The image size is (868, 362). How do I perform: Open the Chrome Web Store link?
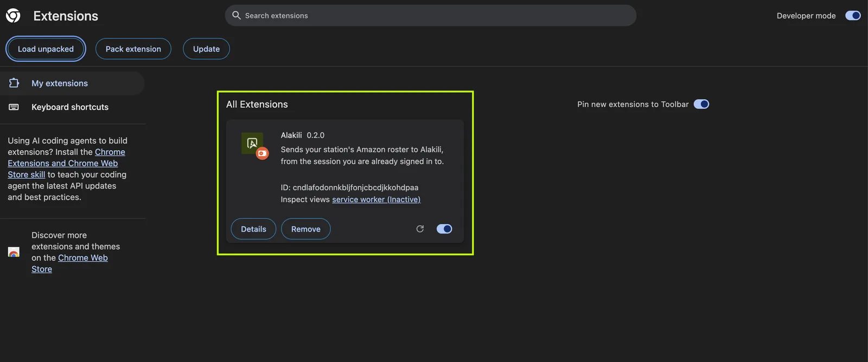pyautogui.click(x=69, y=263)
